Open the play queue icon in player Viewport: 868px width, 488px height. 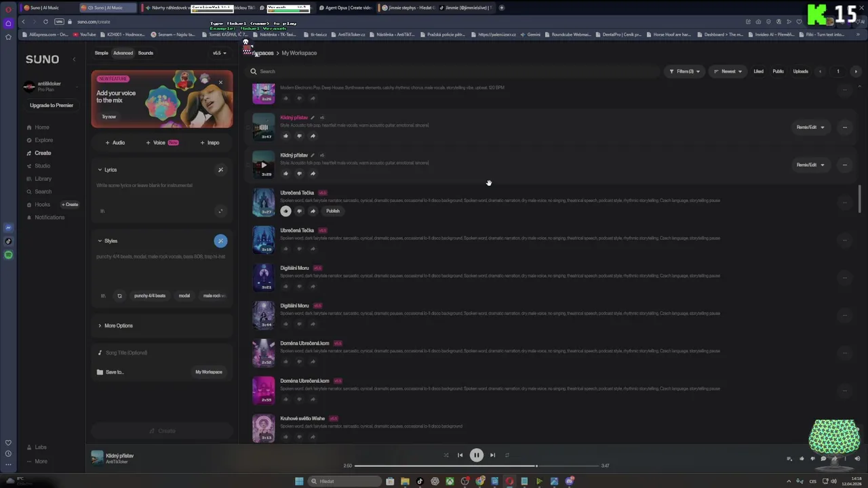(789, 459)
